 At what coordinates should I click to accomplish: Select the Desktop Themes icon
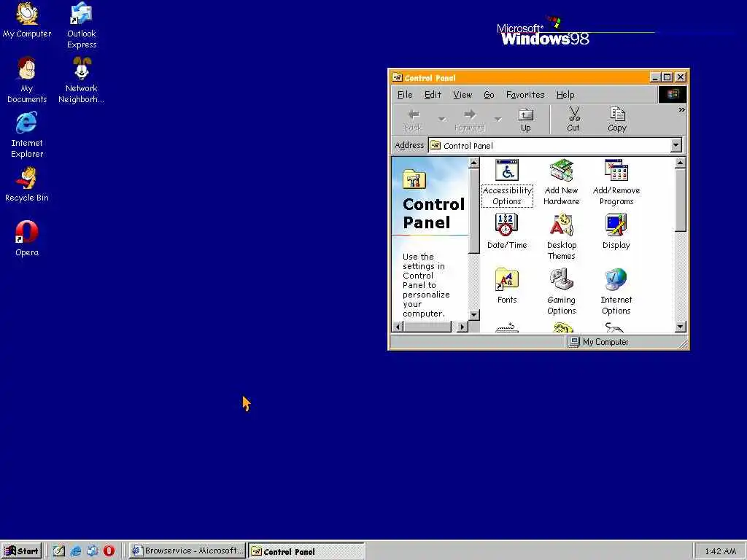pyautogui.click(x=561, y=237)
